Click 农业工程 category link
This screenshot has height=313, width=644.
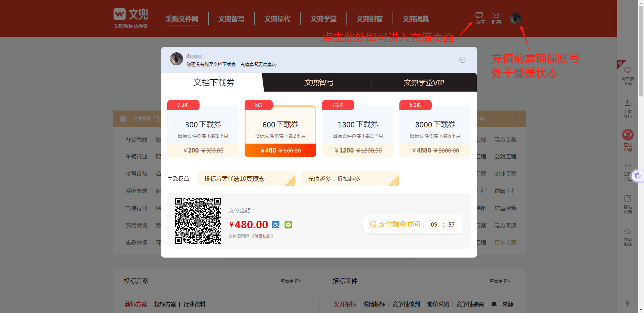coord(505,174)
